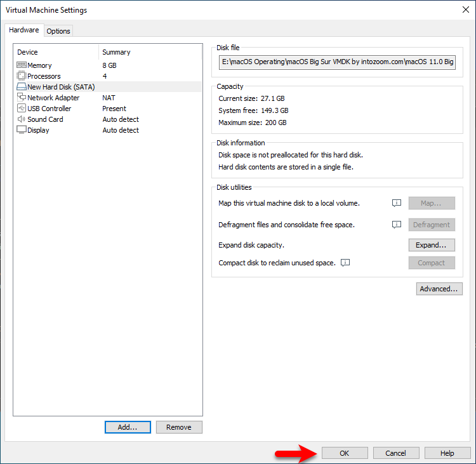Image resolution: width=476 pixels, height=464 pixels.
Task: Remove the selected device
Action: [x=179, y=427]
